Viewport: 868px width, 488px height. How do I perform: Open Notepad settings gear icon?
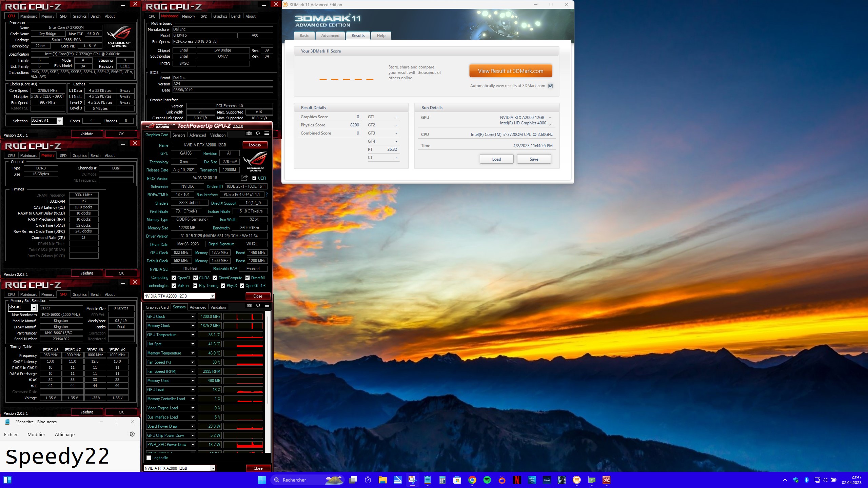(x=132, y=434)
